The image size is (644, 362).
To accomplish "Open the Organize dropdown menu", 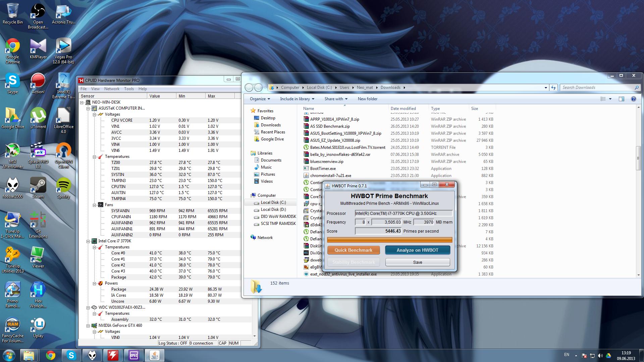I will 260,99.
